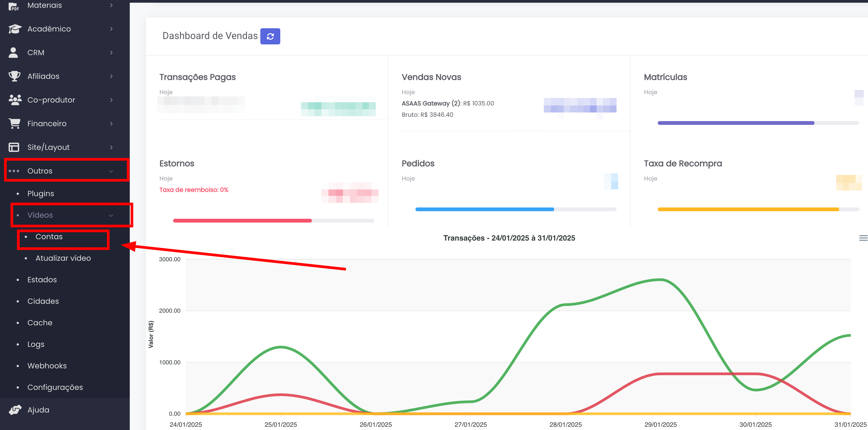Screen dimensions: 868x430
Task: Collapse the Vídeos submenu chevron
Action: click(111, 215)
